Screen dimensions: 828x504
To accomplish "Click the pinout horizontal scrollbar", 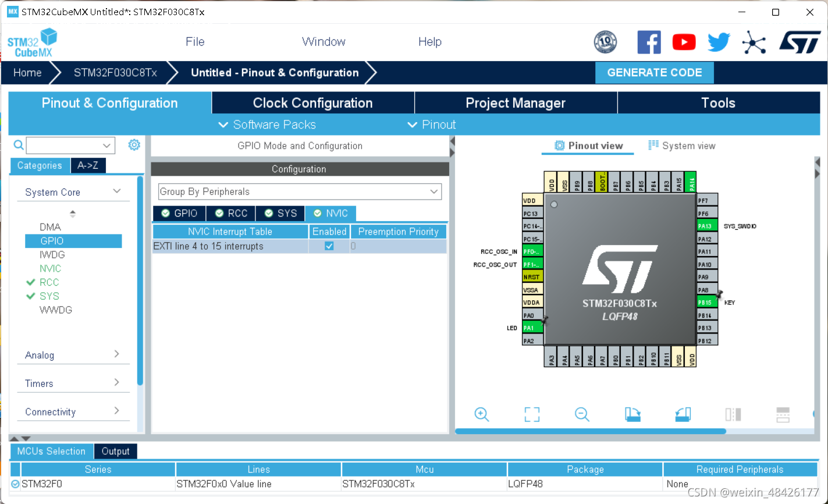I will (591, 431).
